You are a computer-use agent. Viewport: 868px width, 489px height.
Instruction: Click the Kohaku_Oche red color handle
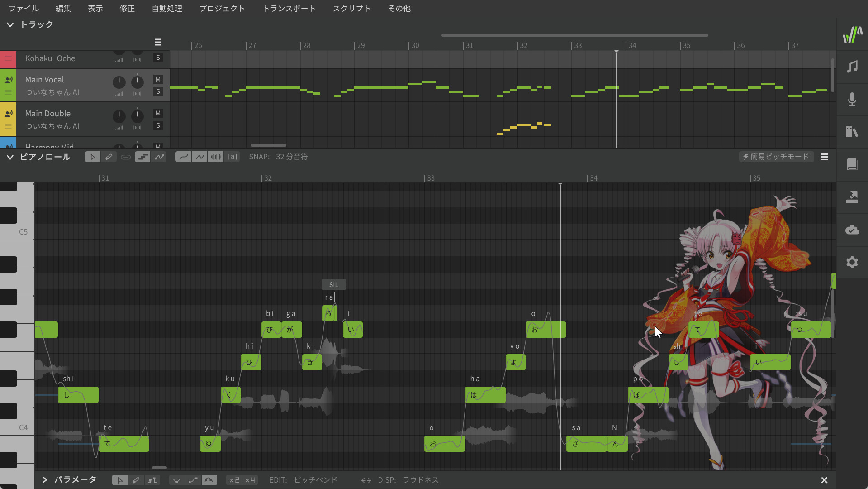8,58
